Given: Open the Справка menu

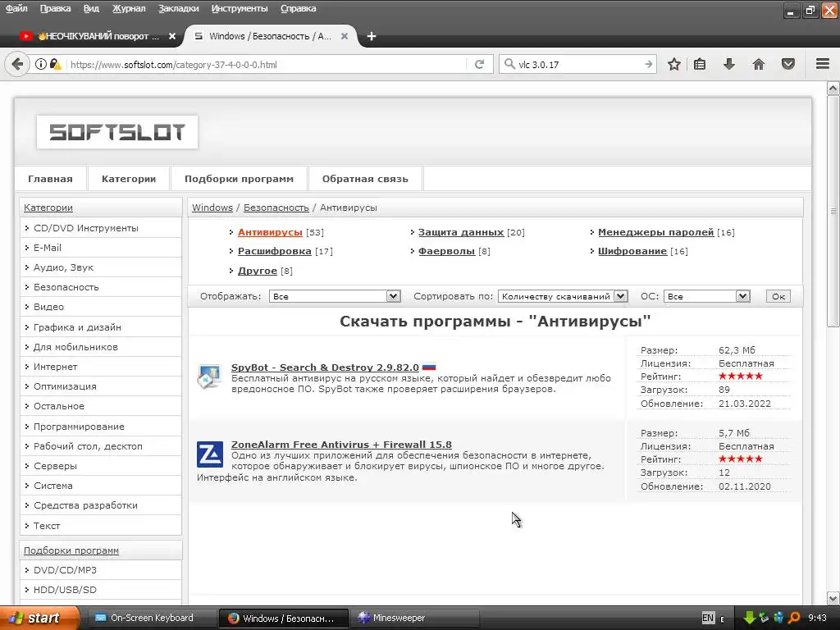Looking at the screenshot, I should [x=299, y=8].
